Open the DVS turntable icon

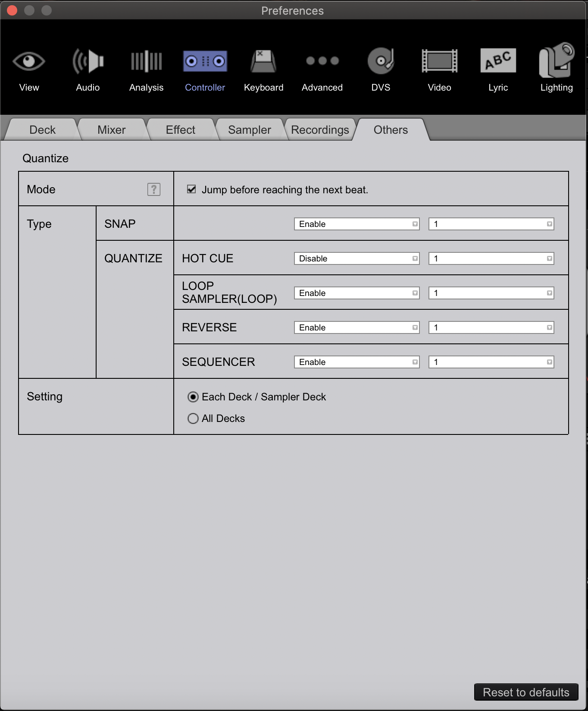point(381,61)
